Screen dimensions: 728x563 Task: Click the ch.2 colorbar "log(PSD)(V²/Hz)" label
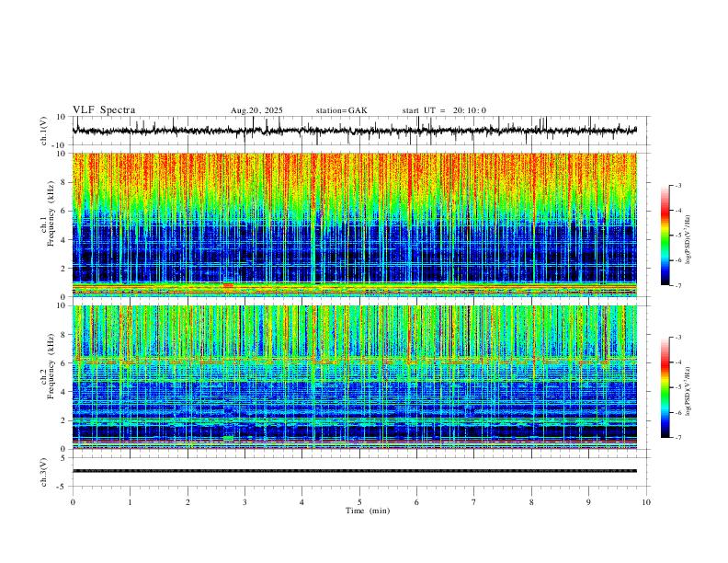[688, 391]
